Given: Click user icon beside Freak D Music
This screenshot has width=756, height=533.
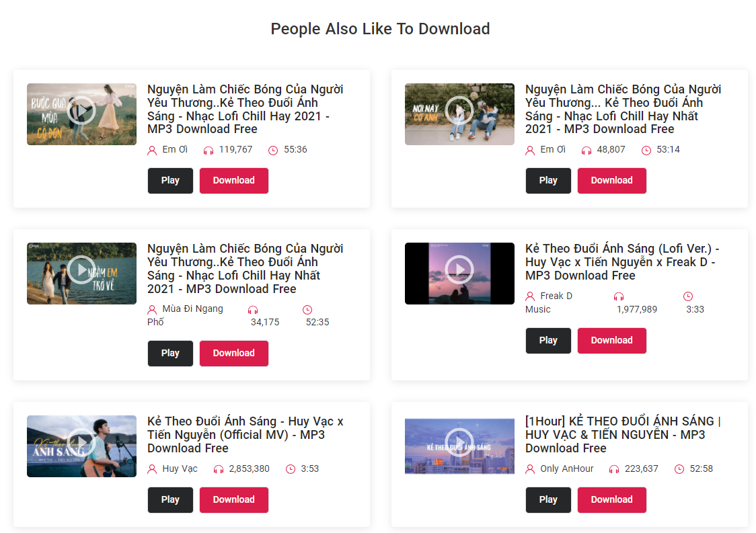Looking at the screenshot, I should tap(530, 296).
